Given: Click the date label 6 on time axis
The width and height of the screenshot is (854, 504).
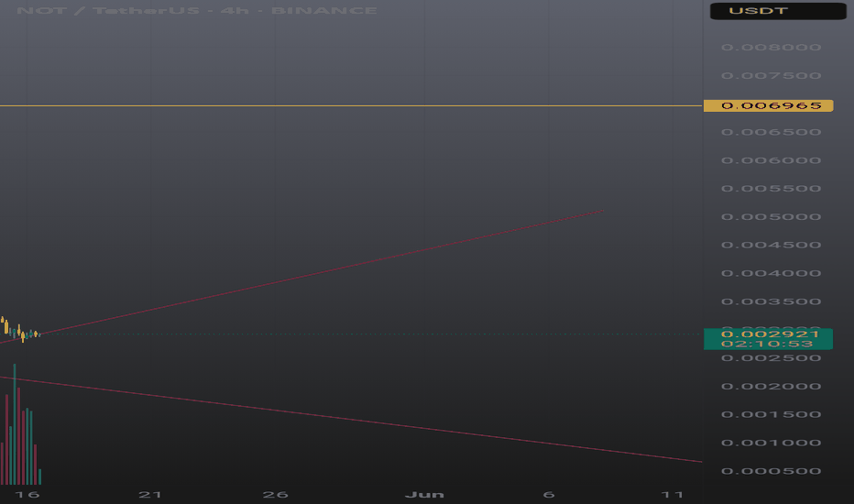Looking at the screenshot, I should 549,495.
